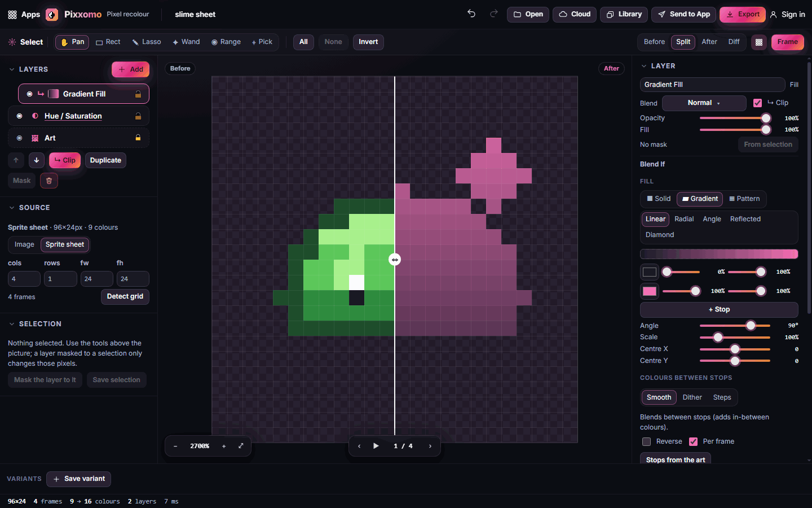The width and height of the screenshot is (812, 508).
Task: Toggle lock on Art layer
Action: coord(138,138)
